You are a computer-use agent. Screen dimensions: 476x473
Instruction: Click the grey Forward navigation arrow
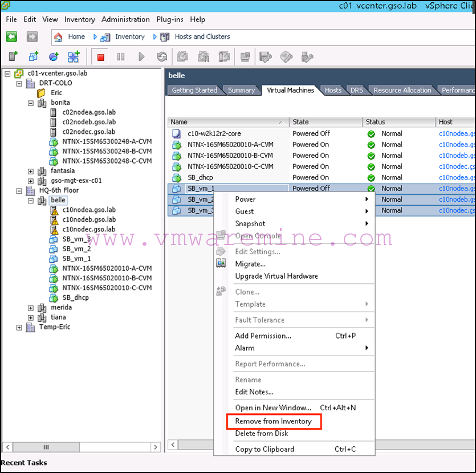click(x=32, y=36)
